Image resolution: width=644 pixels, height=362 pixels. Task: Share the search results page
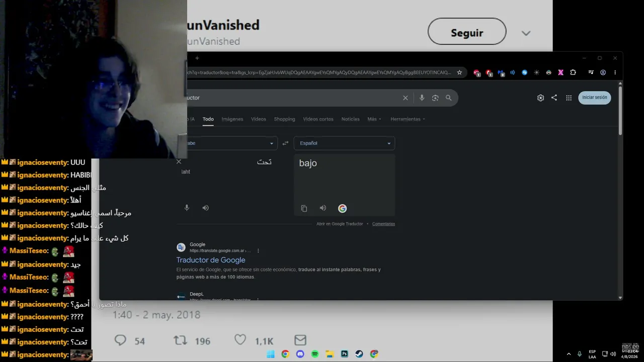coord(554,98)
